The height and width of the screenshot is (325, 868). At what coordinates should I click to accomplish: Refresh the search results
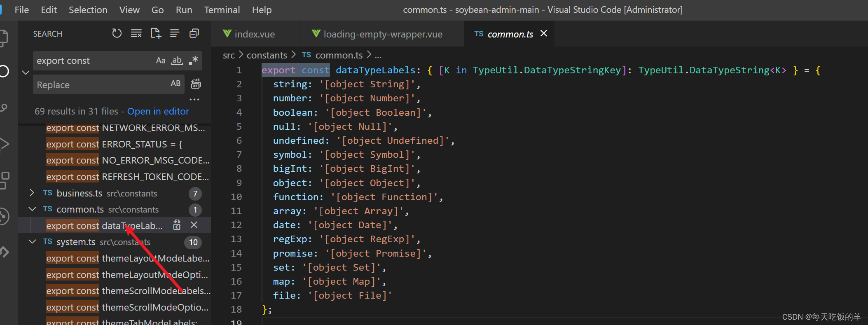(117, 33)
